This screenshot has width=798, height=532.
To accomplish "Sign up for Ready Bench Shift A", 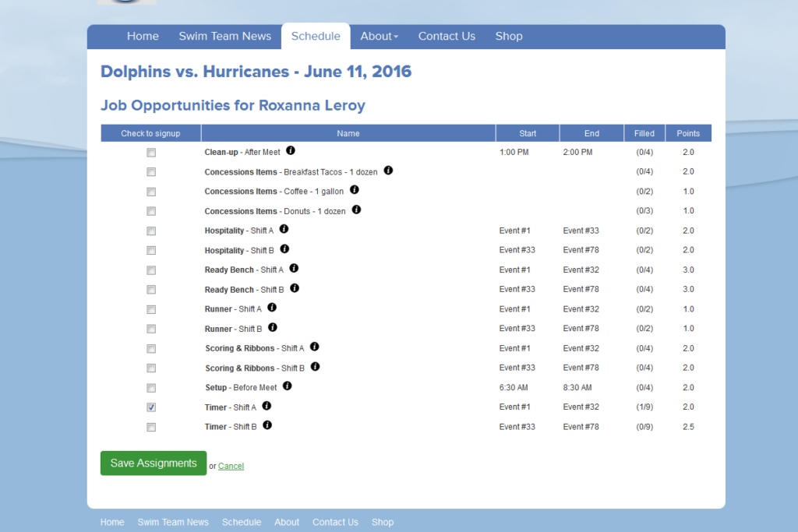I will coord(151,270).
